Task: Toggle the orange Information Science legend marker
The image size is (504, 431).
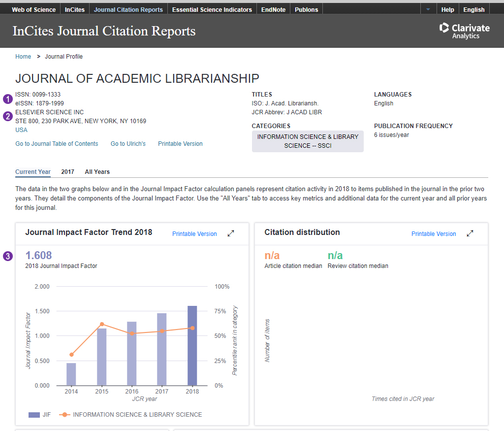Action: (x=64, y=415)
